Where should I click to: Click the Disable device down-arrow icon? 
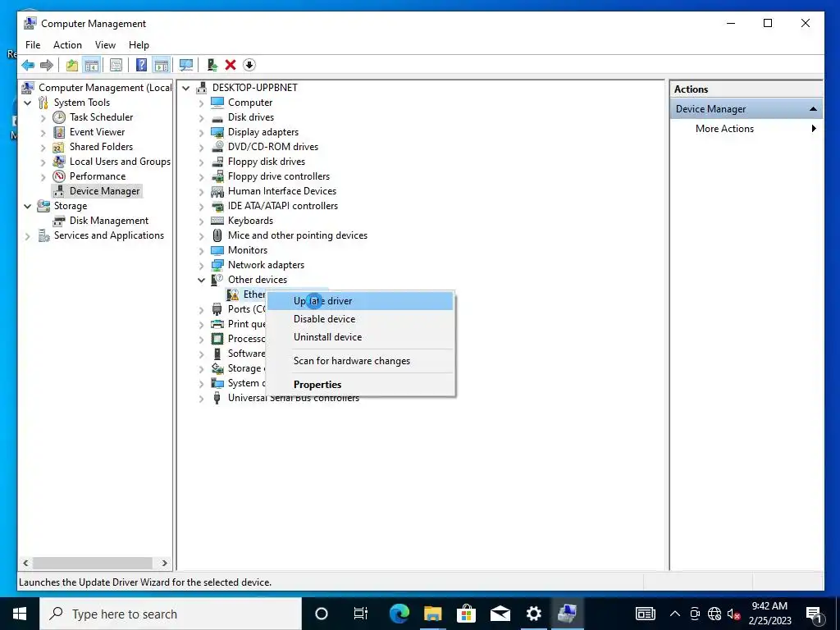249,66
